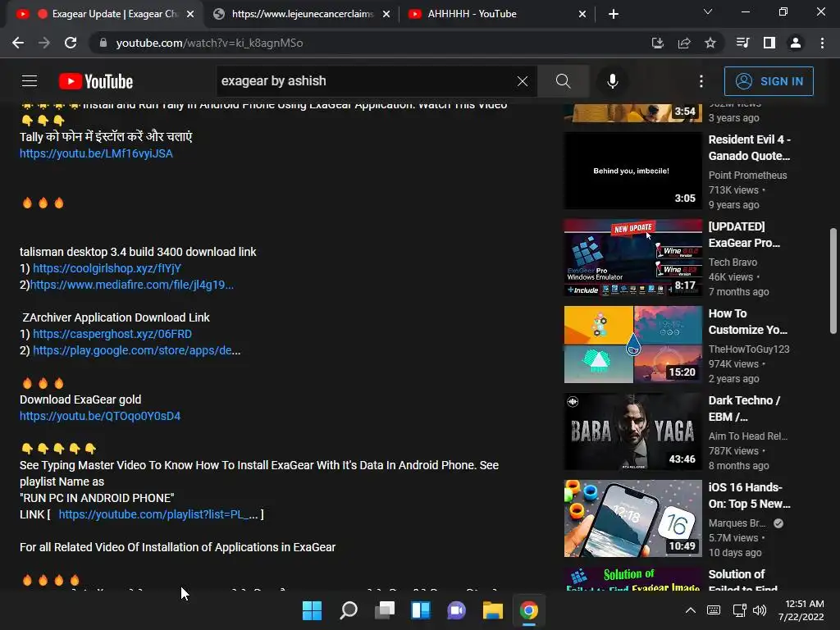Screen dimensions: 840x630
Task: Open the Chrome profile icon
Action: [796, 43]
